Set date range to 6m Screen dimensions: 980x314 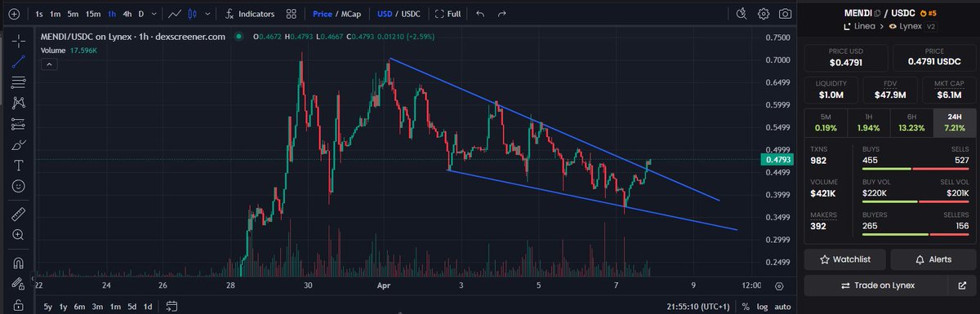[79, 306]
